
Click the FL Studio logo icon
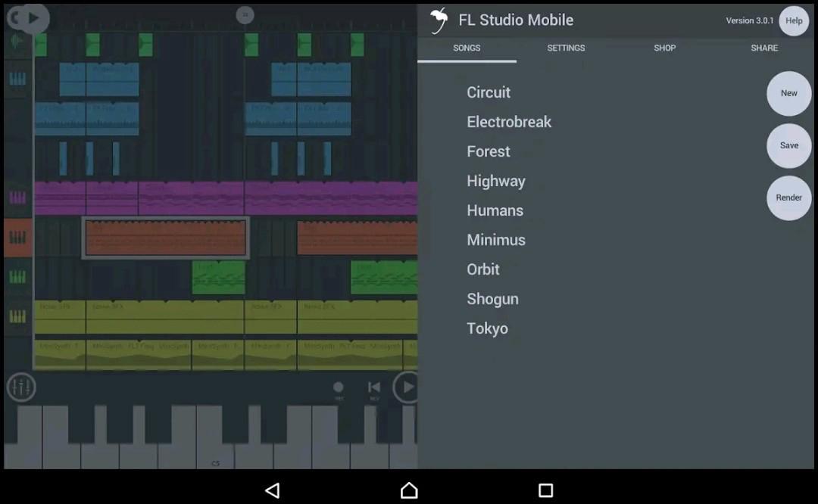[438, 20]
